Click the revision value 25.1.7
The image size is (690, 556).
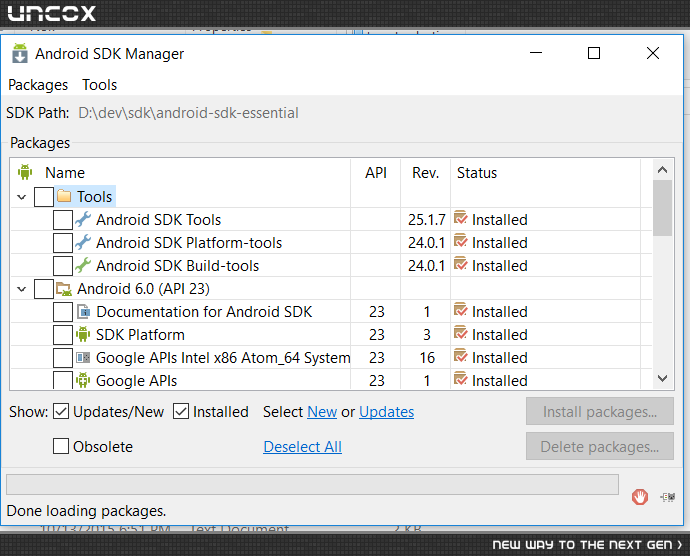[x=426, y=220]
